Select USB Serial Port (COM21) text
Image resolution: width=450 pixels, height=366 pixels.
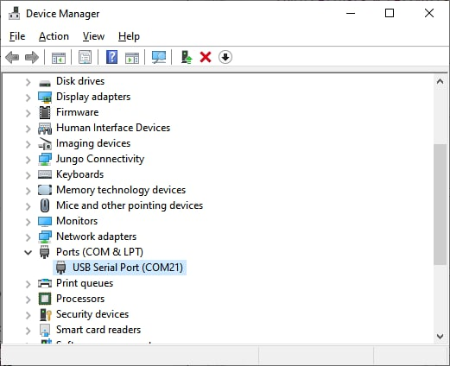tap(128, 267)
